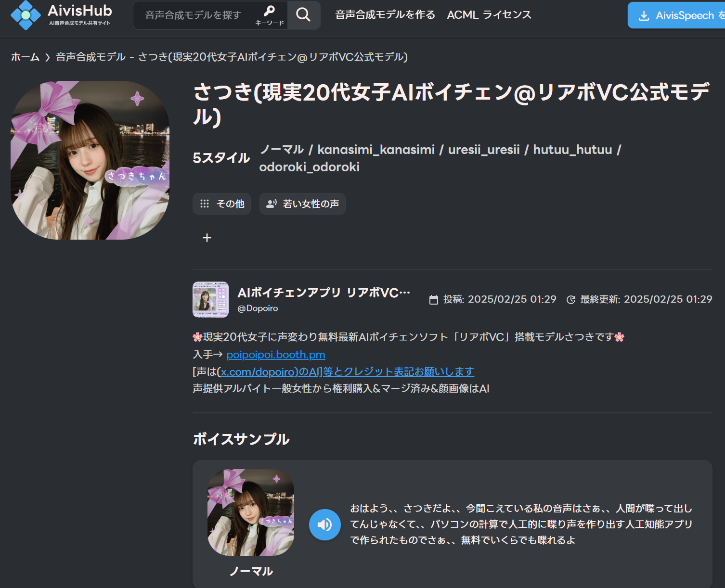Click the 投稿: 2025/02/25 01:29 date text
Screen dimensions: 725x588
[500, 299]
